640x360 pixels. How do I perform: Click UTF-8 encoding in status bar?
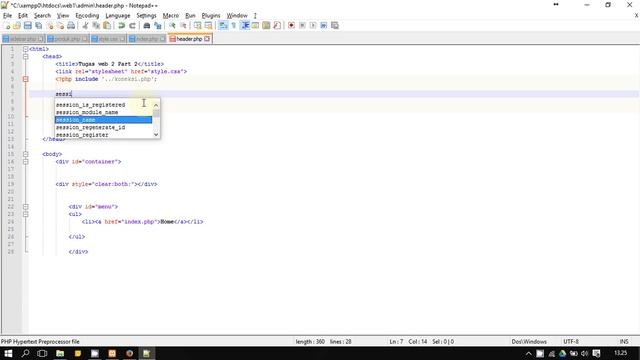(x=571, y=341)
